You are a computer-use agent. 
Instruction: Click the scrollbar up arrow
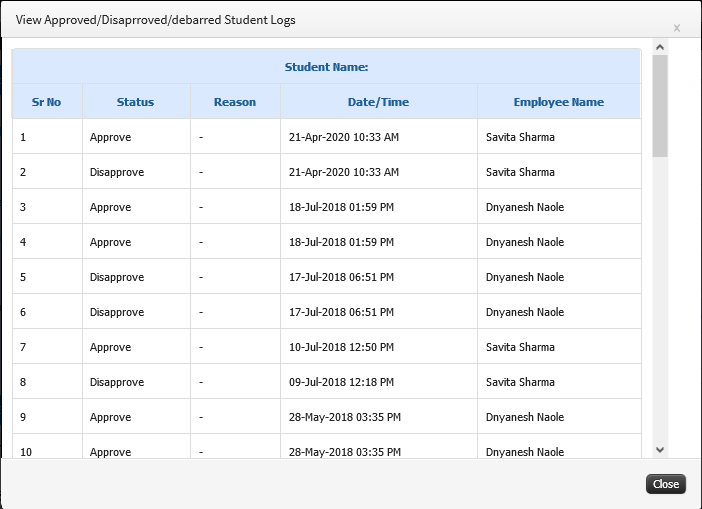[x=660, y=47]
